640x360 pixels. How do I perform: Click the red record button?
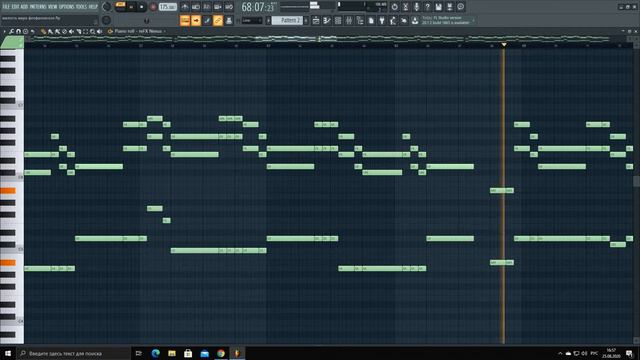coord(153,7)
